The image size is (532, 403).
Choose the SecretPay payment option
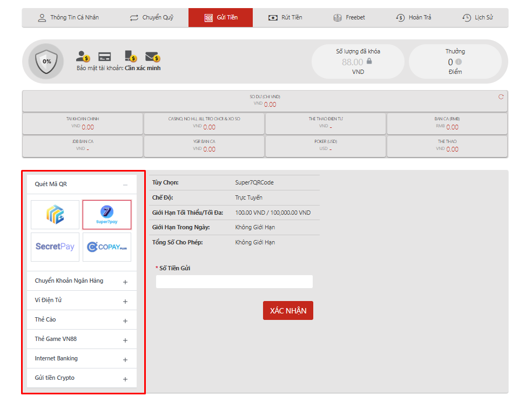tap(55, 247)
